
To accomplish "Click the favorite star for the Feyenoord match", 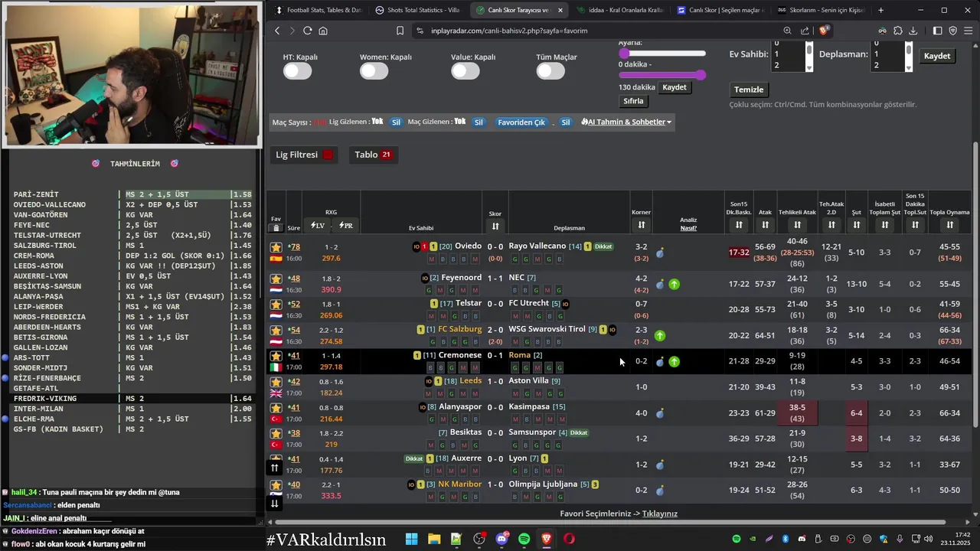I will pos(276,279).
